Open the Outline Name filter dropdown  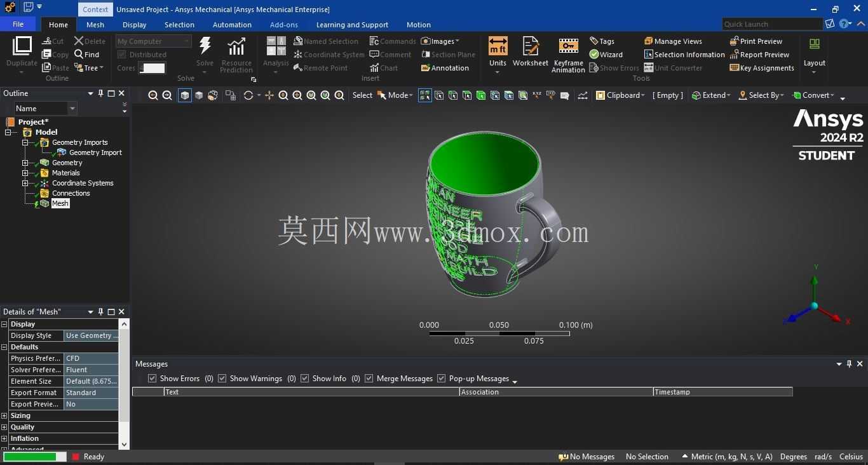[72, 109]
